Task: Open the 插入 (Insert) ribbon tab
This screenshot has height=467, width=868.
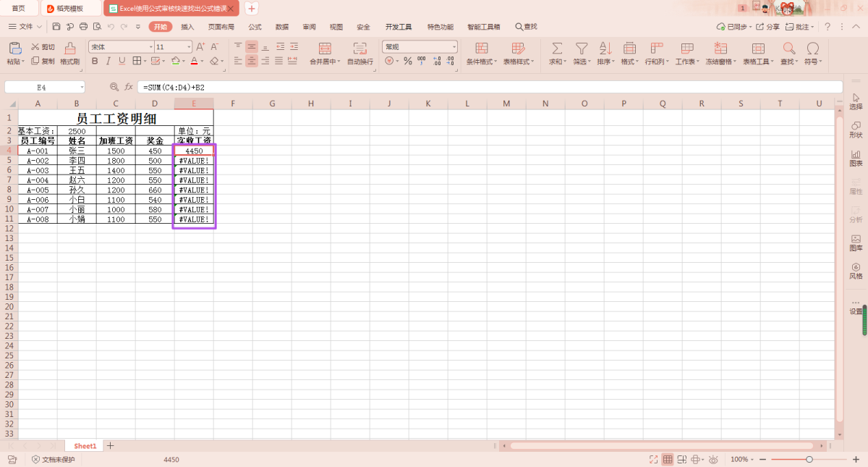Action: click(187, 27)
